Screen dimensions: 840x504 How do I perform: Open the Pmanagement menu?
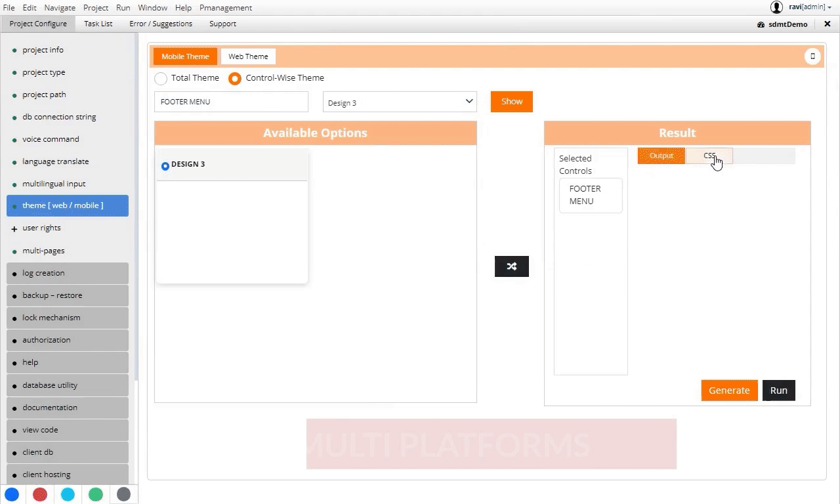(x=226, y=8)
